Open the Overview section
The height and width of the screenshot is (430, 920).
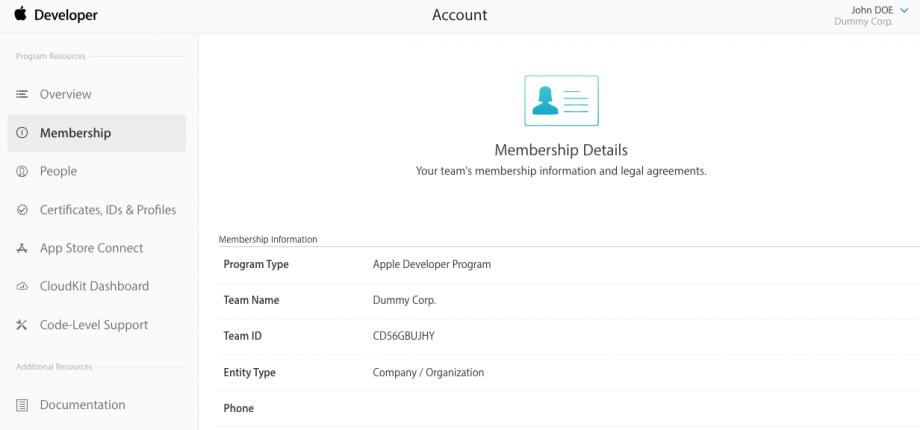(66, 94)
